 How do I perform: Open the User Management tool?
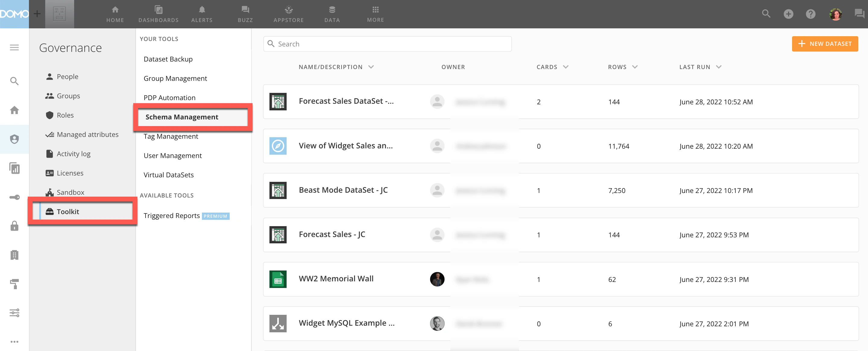tap(172, 155)
